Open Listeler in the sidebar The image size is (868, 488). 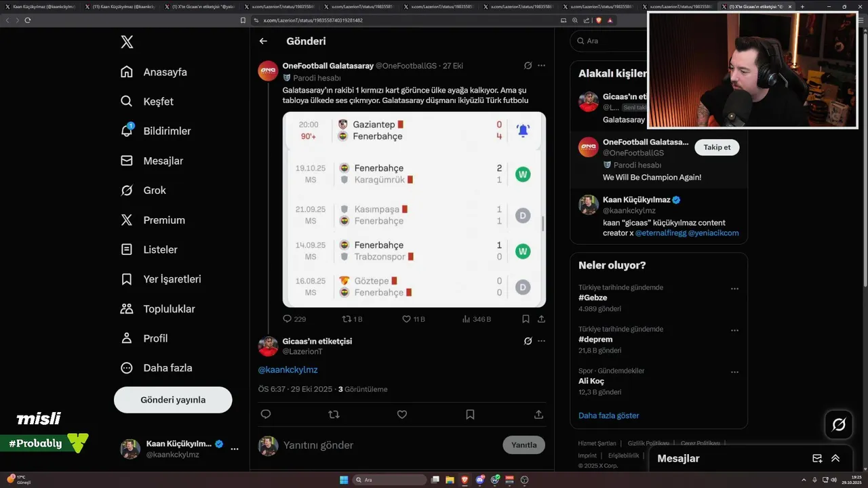(x=149, y=249)
